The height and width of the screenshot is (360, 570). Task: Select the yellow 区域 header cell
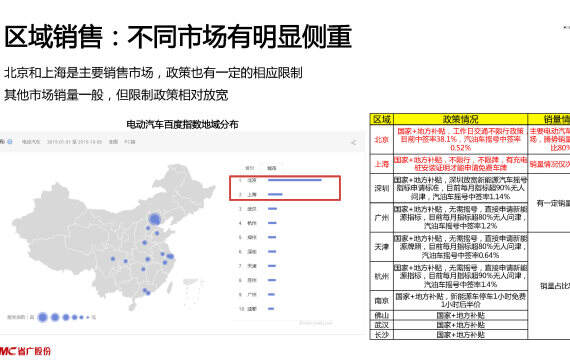point(382,119)
